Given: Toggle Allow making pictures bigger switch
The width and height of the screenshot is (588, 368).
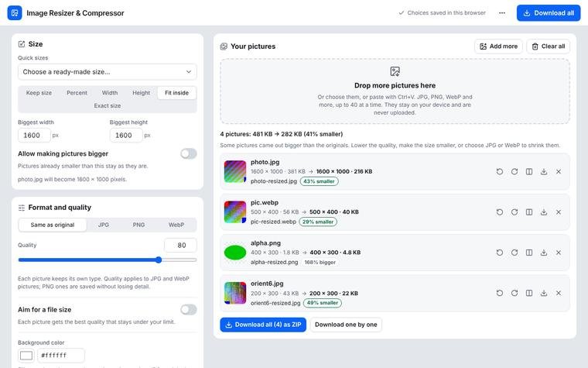Looking at the screenshot, I should pyautogui.click(x=188, y=153).
